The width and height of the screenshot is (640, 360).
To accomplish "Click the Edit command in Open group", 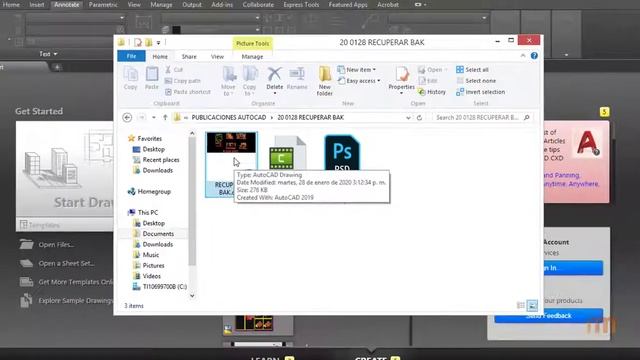I will (428, 81).
